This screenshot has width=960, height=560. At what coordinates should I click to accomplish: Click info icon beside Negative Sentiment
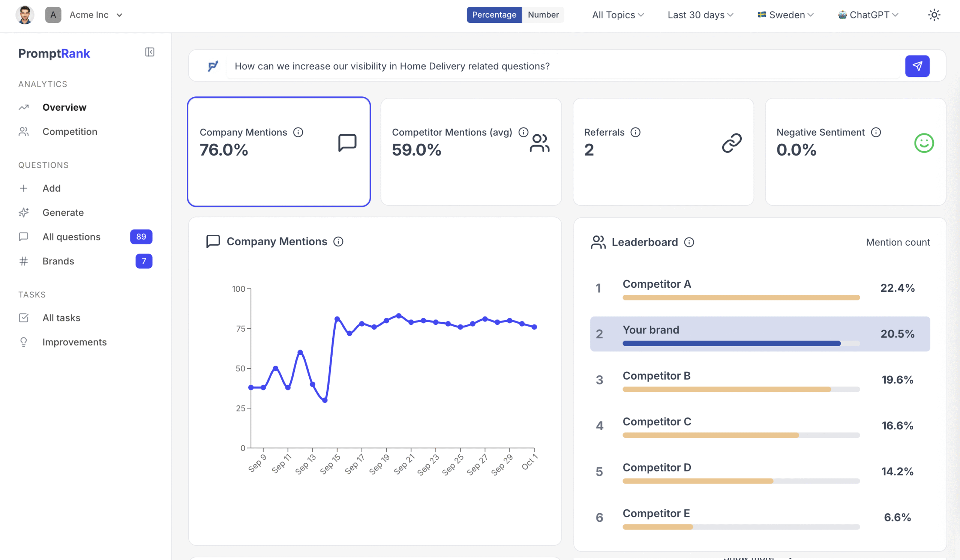pos(876,132)
